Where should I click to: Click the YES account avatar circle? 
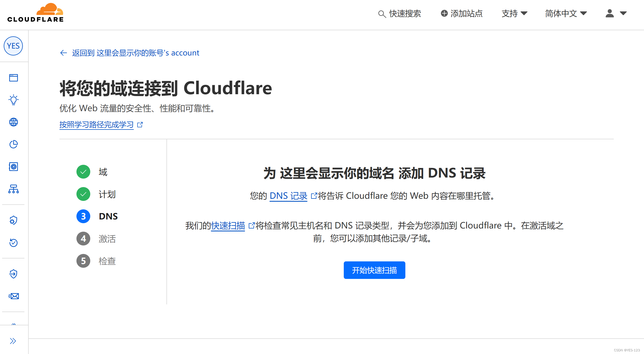pos(13,46)
